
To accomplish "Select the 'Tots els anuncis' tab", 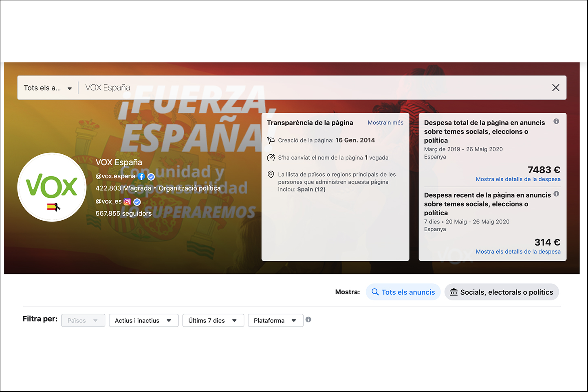I will (x=403, y=292).
